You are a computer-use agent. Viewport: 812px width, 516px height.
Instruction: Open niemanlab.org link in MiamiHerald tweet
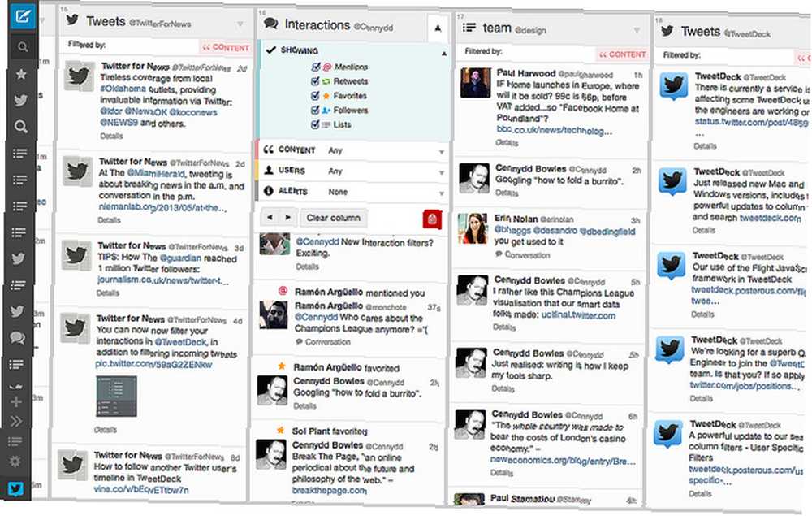pyautogui.click(x=162, y=207)
